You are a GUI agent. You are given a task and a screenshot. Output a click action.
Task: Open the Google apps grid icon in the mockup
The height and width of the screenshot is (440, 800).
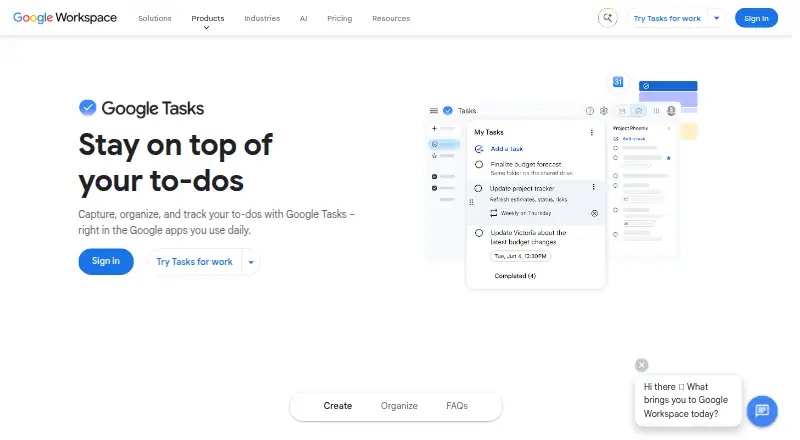tap(657, 111)
